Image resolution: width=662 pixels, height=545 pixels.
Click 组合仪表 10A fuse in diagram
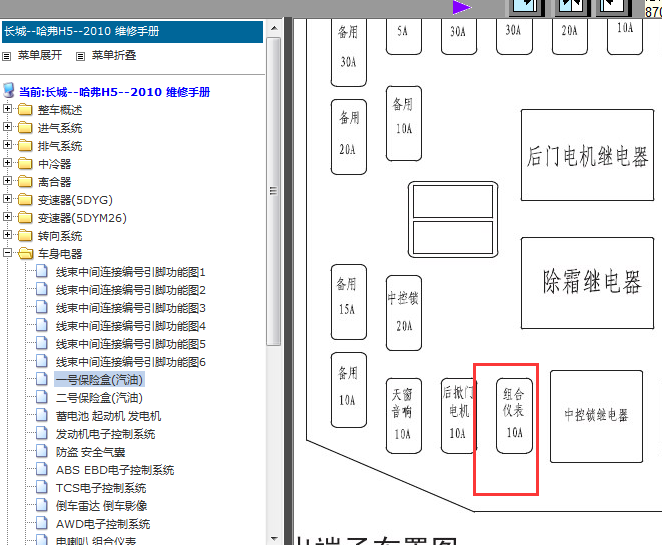point(514,415)
